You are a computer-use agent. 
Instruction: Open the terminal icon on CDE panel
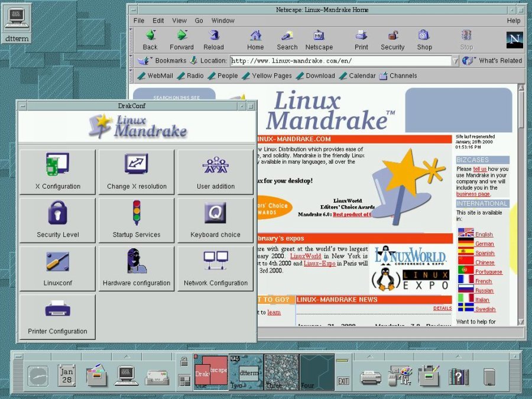[126, 376]
